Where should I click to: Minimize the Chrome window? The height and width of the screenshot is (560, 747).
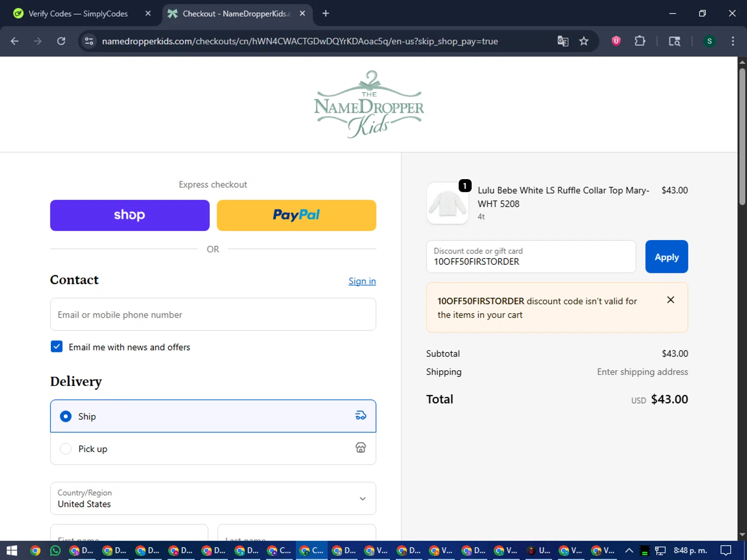(x=672, y=13)
